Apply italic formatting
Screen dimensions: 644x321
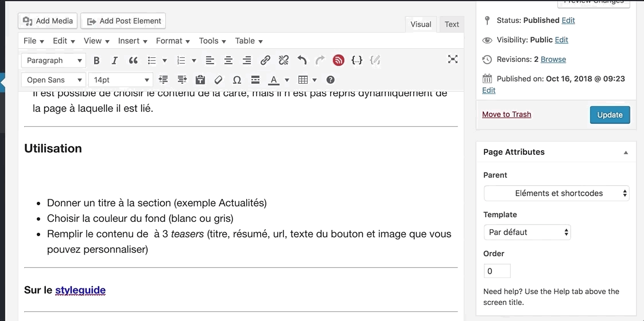pos(115,60)
